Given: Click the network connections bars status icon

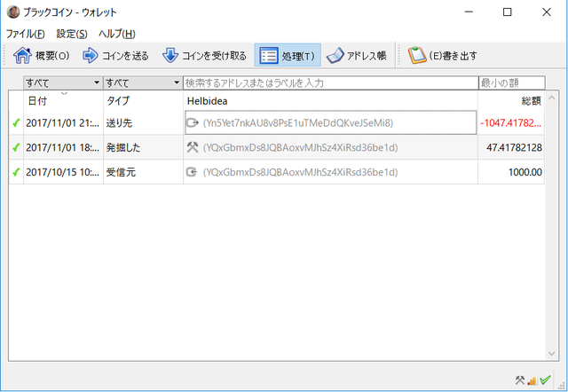Looking at the screenshot, I should [532, 380].
